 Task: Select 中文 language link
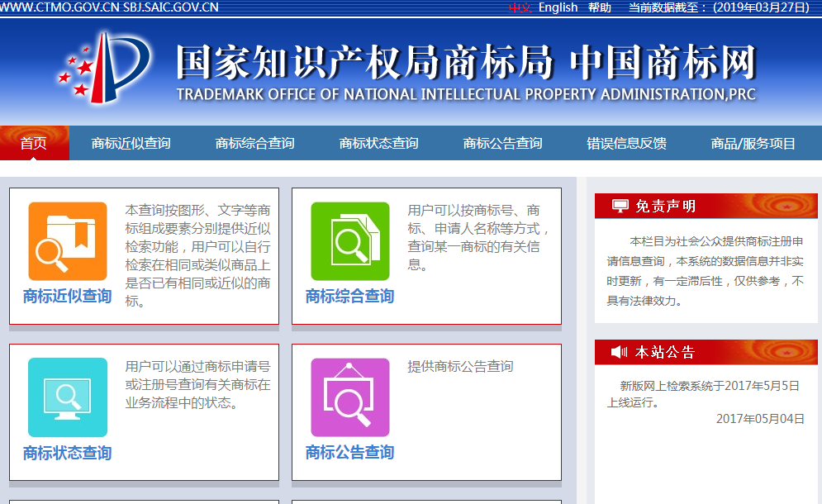[520, 7]
